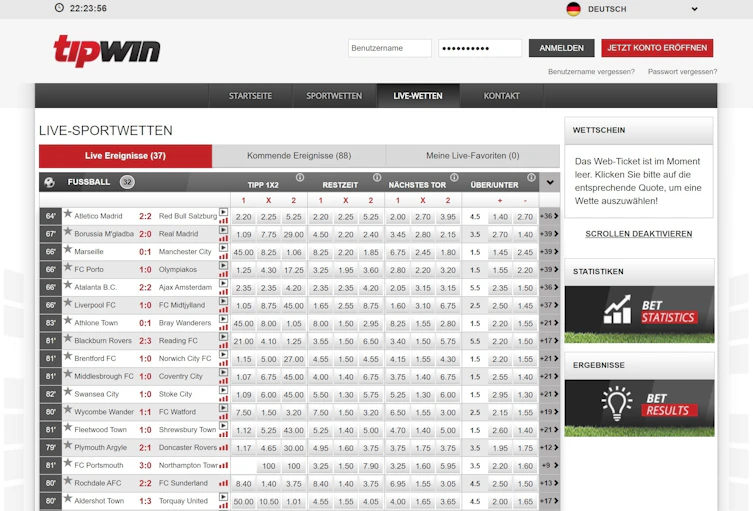This screenshot has height=511, width=753.
Task: Toggle favorite star for Swansea City match
Action: (x=68, y=393)
